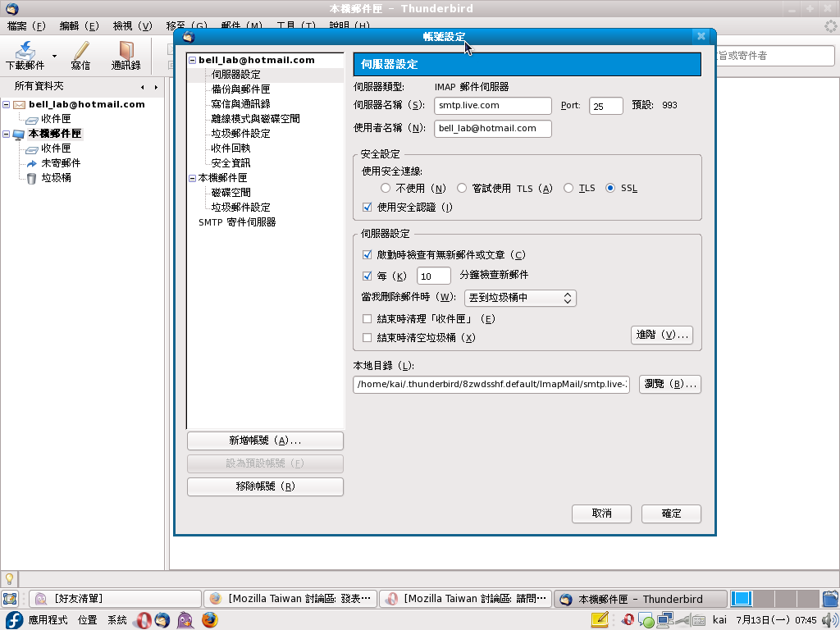Image resolution: width=840 pixels, height=630 pixels.
Task: Toggle the 每 (K) minutes check checkbox
Action: point(367,276)
